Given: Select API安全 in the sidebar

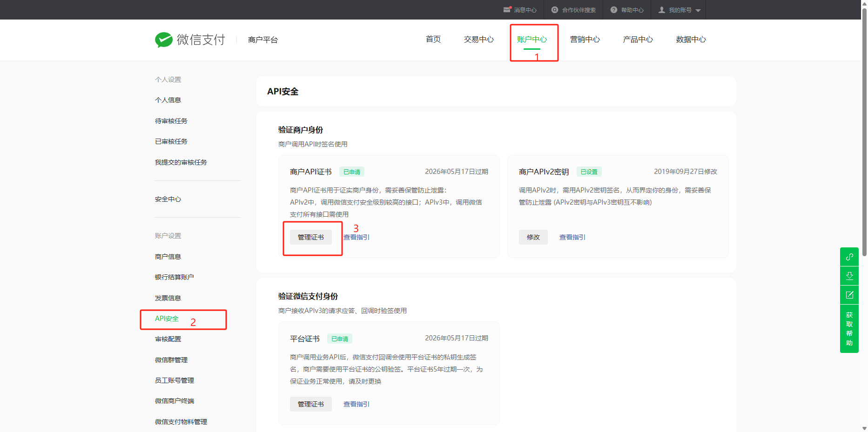Looking at the screenshot, I should [167, 319].
